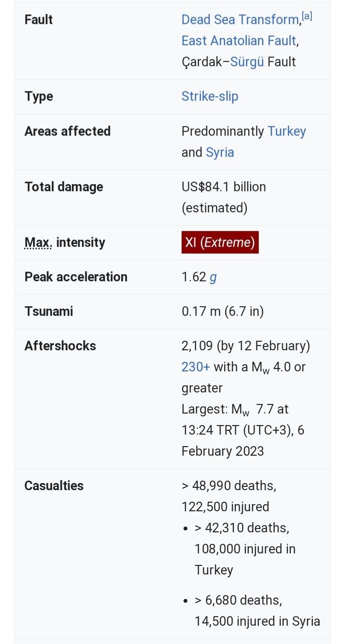Screen dimensions: 345x644
Task: Select the Aftershocks row label
Action: pyautogui.click(x=60, y=346)
